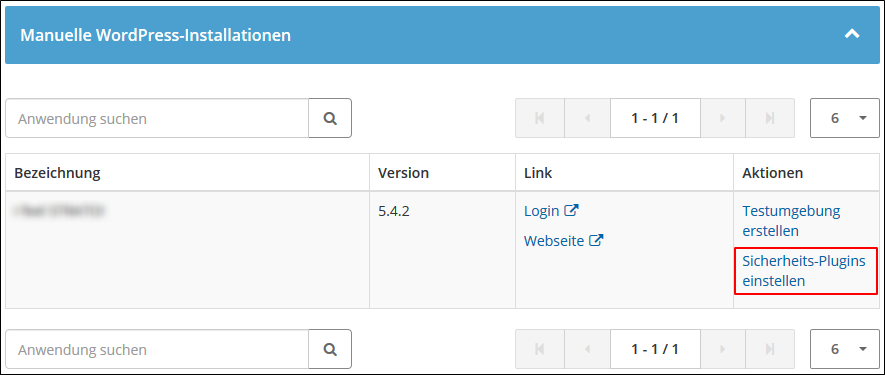Focus the top Anwendung suchen field
Screen dimensions: 885x375
click(157, 118)
